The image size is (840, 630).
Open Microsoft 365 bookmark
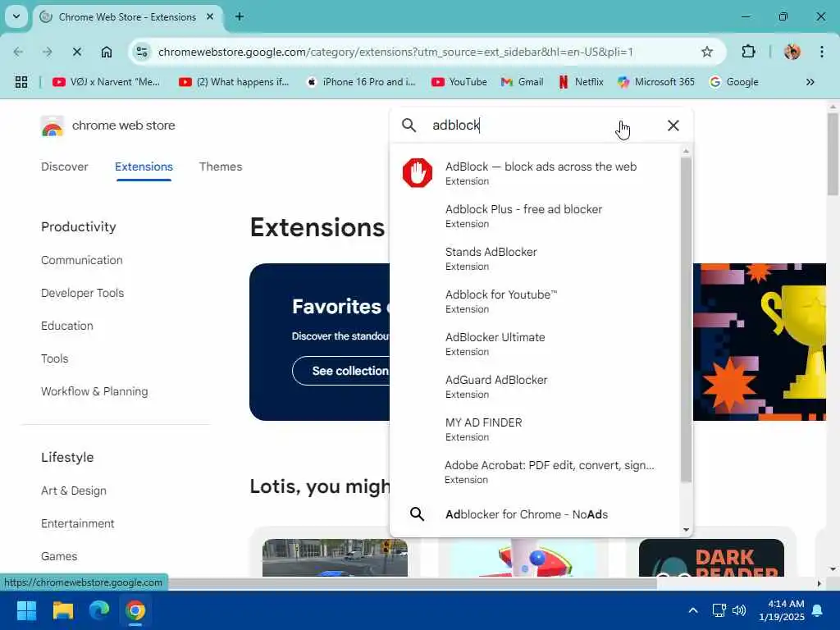[x=655, y=82]
